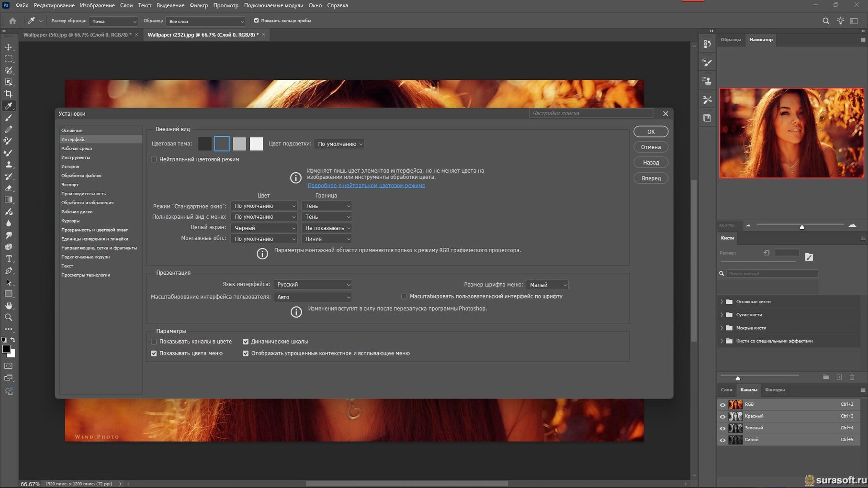Delete brush with the trash icon

pos(852,377)
